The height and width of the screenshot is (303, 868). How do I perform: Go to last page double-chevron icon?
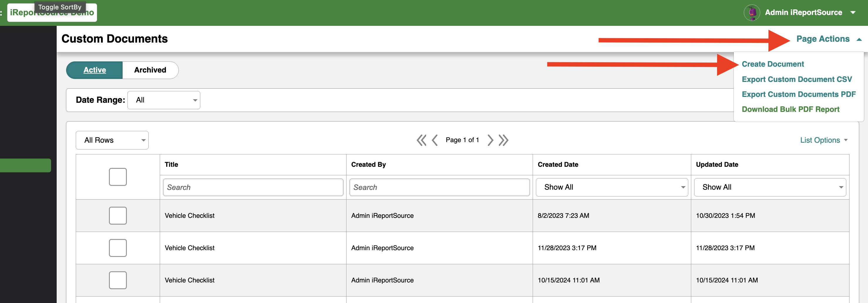[503, 140]
